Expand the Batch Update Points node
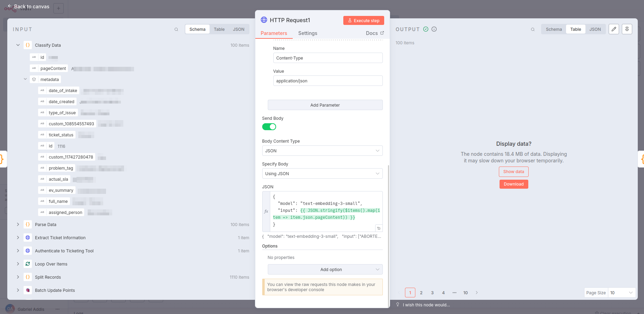Image resolution: width=644 pixels, height=314 pixels. coord(18,290)
